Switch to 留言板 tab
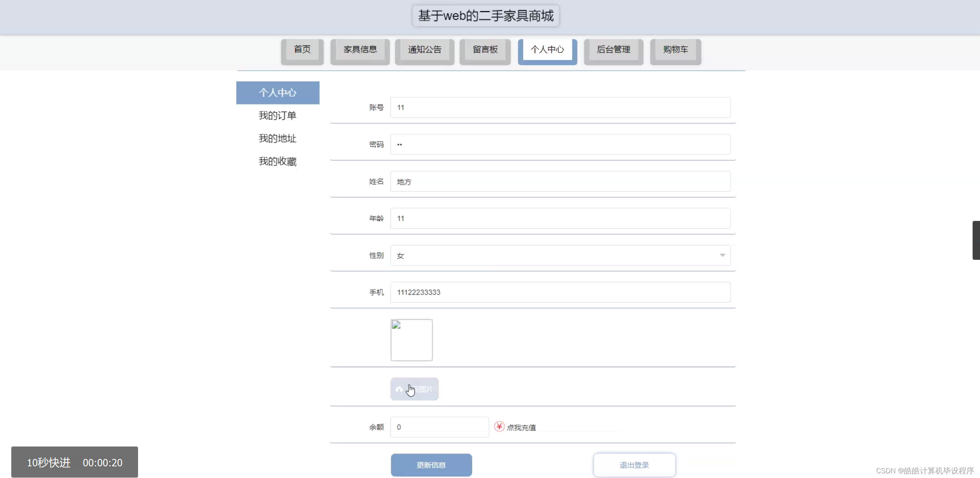This screenshot has height=478, width=980. click(485, 50)
